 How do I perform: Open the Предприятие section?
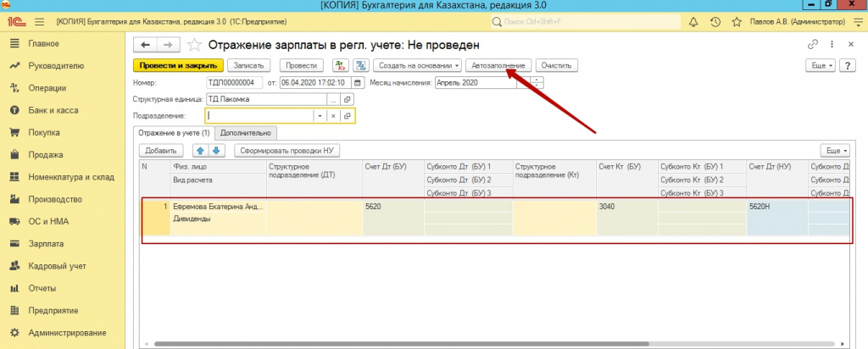(53, 310)
